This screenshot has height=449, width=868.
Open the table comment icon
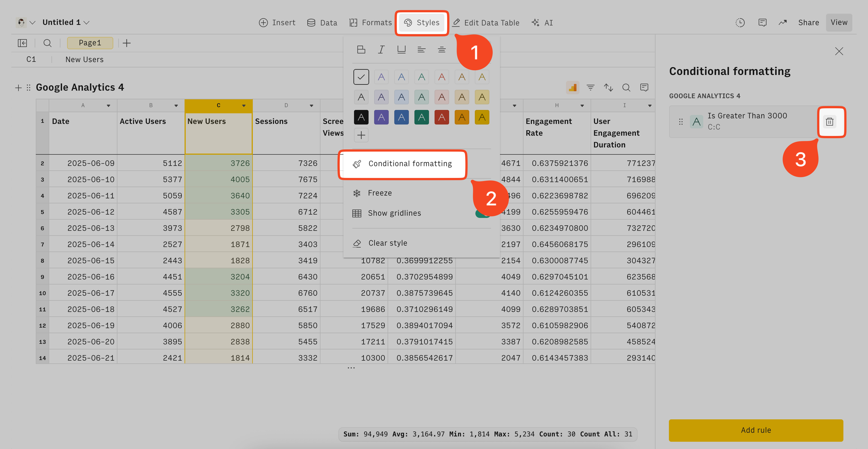coord(644,88)
